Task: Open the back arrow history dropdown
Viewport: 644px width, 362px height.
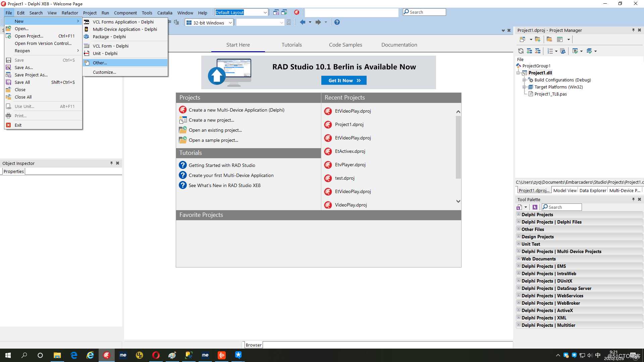Action: (310, 22)
